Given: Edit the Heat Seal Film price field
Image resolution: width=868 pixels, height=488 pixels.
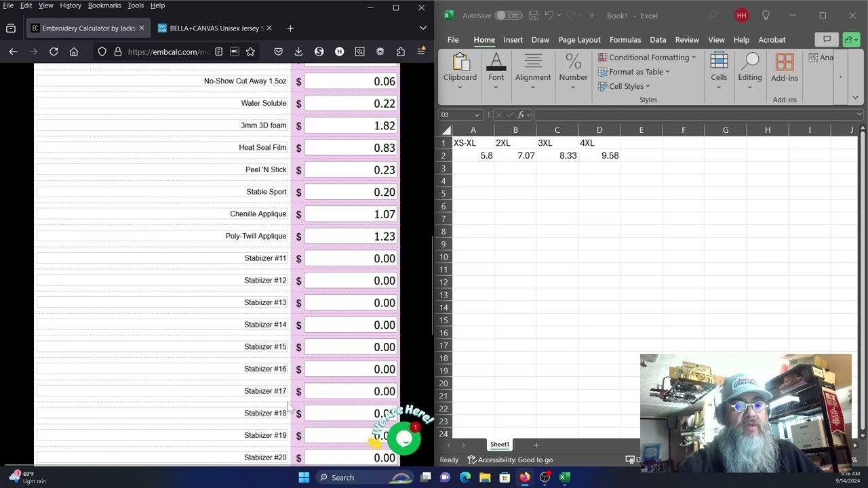Looking at the screenshot, I should (351, 148).
